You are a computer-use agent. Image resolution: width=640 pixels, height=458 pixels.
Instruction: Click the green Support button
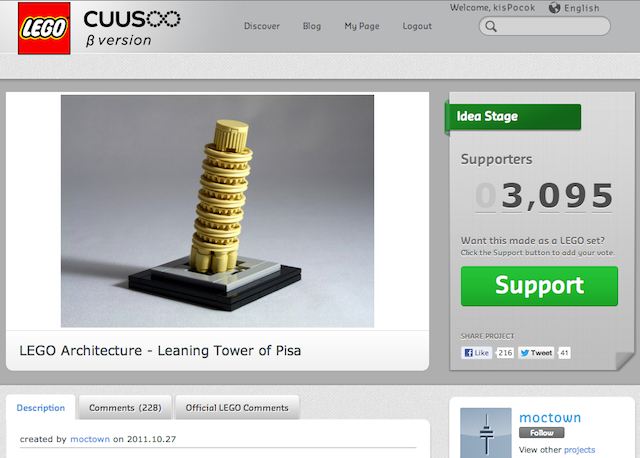pos(539,286)
